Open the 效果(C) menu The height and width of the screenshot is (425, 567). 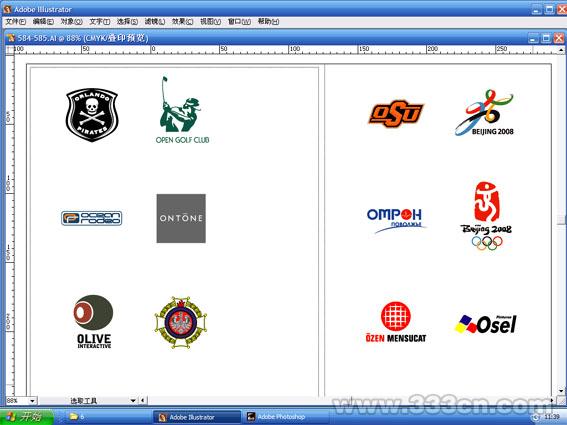point(182,22)
